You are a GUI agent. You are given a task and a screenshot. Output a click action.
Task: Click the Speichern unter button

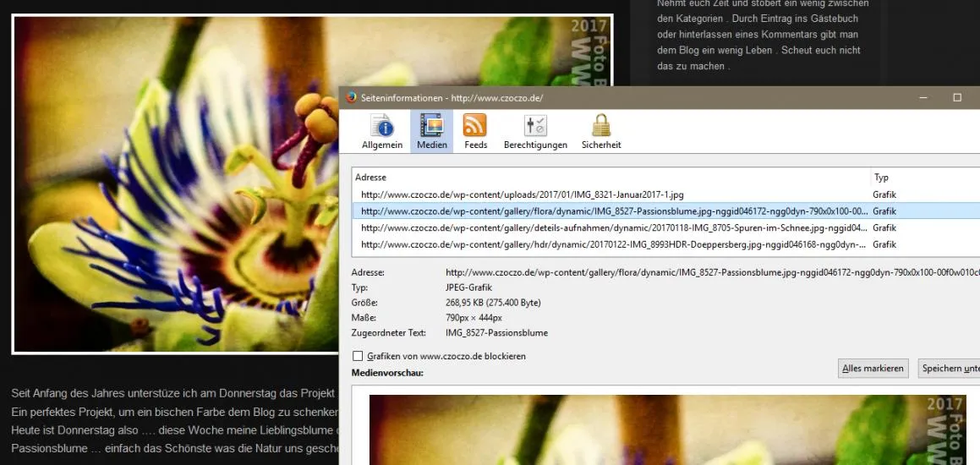coord(949,368)
